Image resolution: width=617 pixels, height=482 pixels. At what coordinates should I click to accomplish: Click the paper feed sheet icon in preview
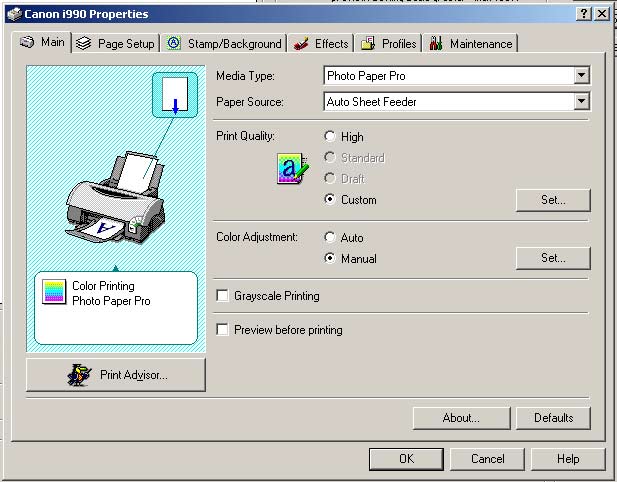[175, 95]
